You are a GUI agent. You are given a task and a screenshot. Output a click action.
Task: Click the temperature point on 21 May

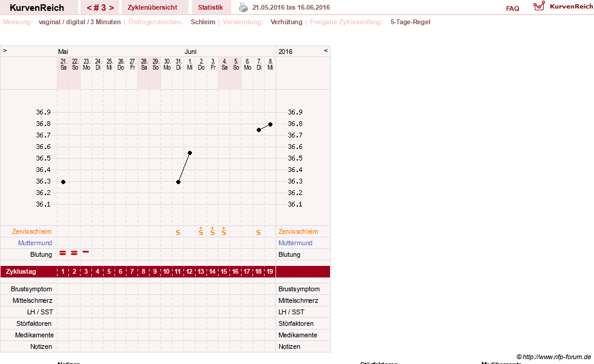click(63, 182)
